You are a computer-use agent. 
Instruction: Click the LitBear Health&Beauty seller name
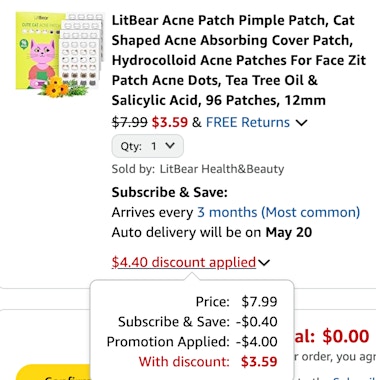click(x=222, y=169)
